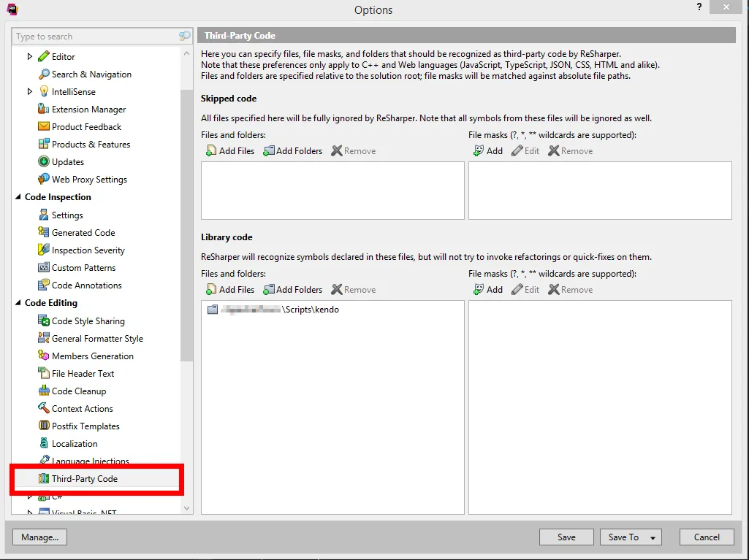The image size is (749, 560).
Task: Open Inspection Severity options page
Action: pyautogui.click(x=88, y=250)
